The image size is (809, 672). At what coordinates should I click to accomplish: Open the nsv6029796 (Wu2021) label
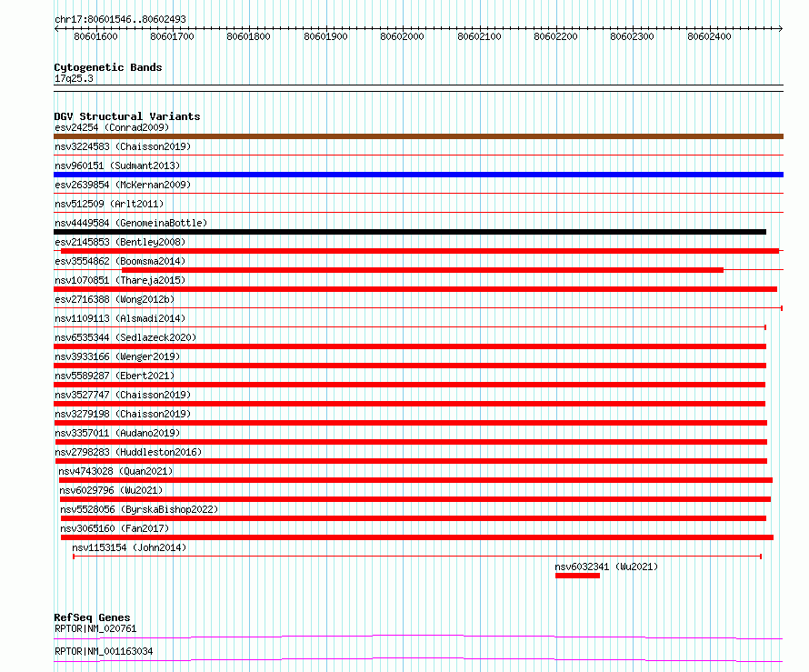coord(111,490)
